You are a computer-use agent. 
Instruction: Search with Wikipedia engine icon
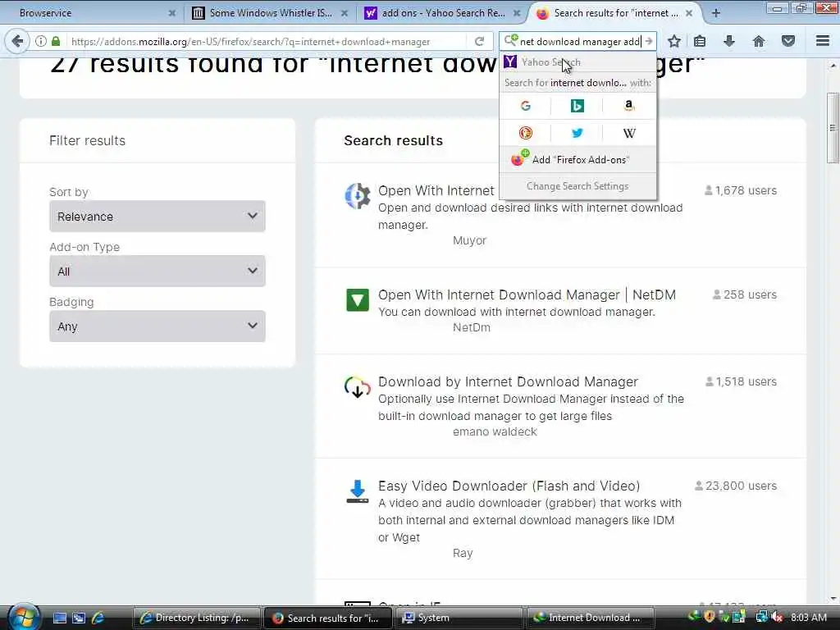tap(629, 133)
